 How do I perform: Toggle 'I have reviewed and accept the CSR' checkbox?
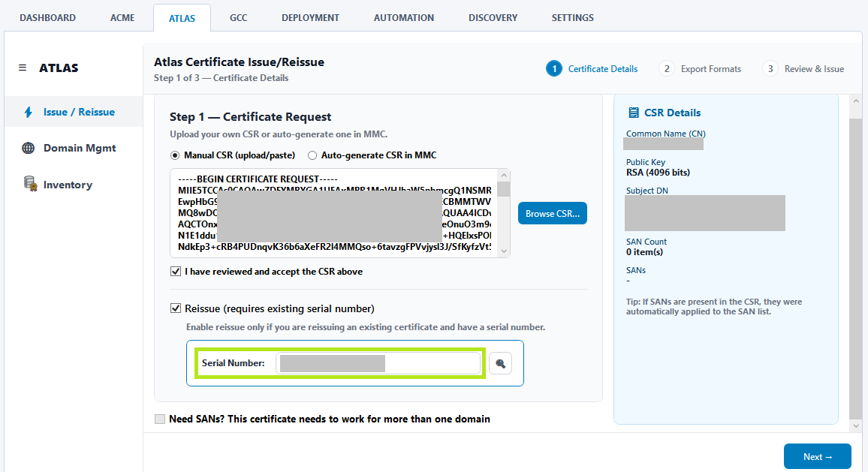(176, 272)
